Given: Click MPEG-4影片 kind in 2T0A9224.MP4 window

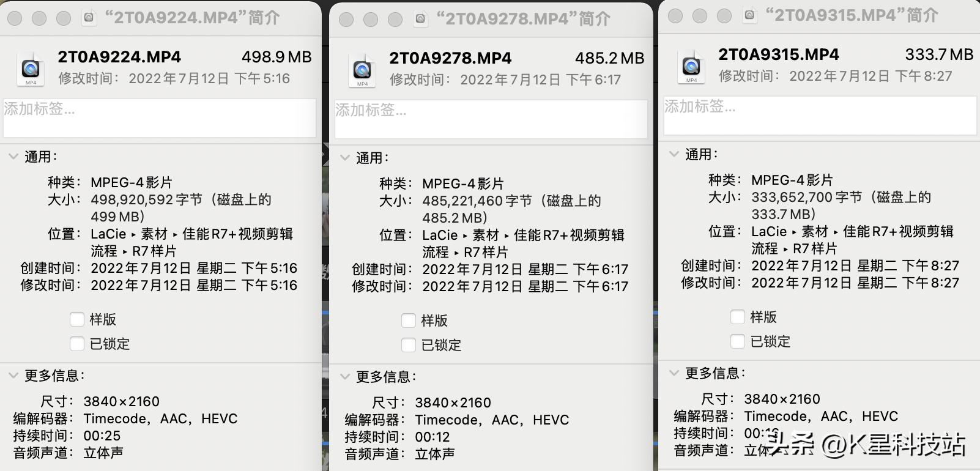Looking at the screenshot, I should pos(132,183).
